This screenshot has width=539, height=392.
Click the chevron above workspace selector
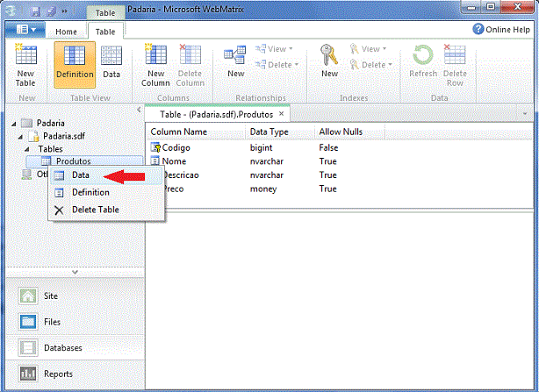tap(75, 272)
